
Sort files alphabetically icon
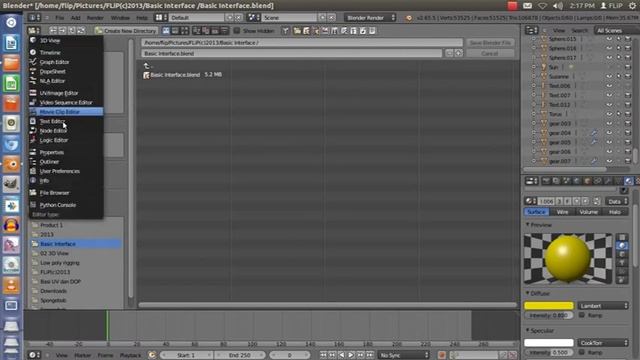click(197, 31)
